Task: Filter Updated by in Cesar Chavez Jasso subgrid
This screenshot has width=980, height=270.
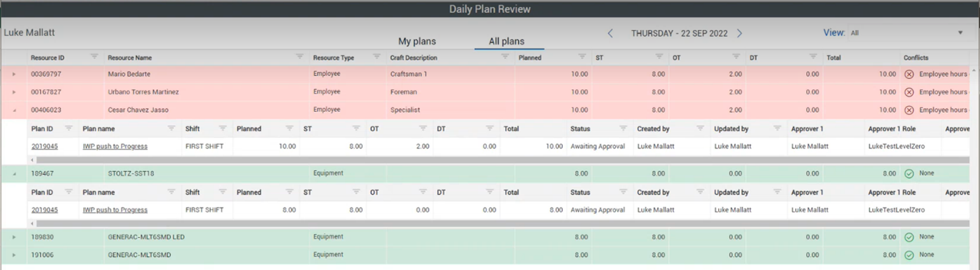Action: click(778, 128)
